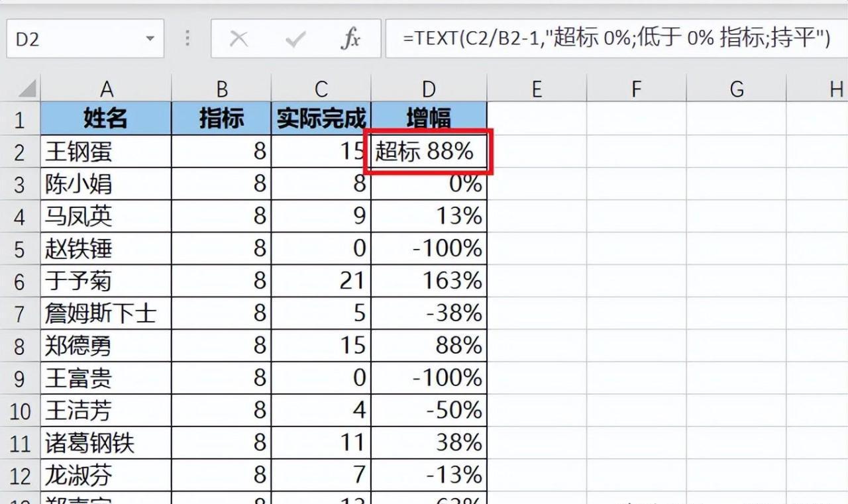848x504 pixels.
Task: Select 实际完成 cell showing 7
Action: coord(321,476)
